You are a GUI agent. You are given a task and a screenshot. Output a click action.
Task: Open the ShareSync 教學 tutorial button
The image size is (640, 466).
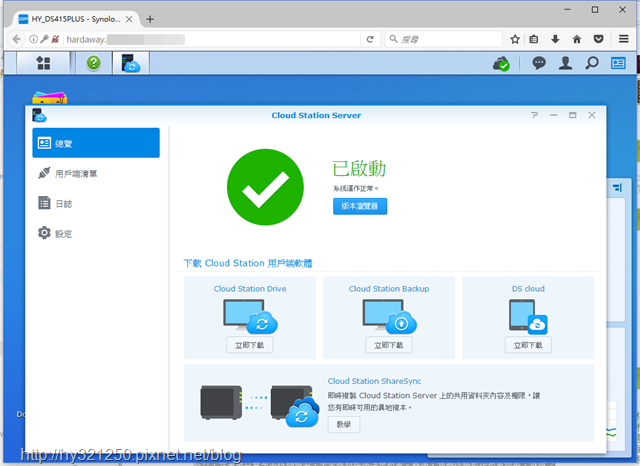344,424
